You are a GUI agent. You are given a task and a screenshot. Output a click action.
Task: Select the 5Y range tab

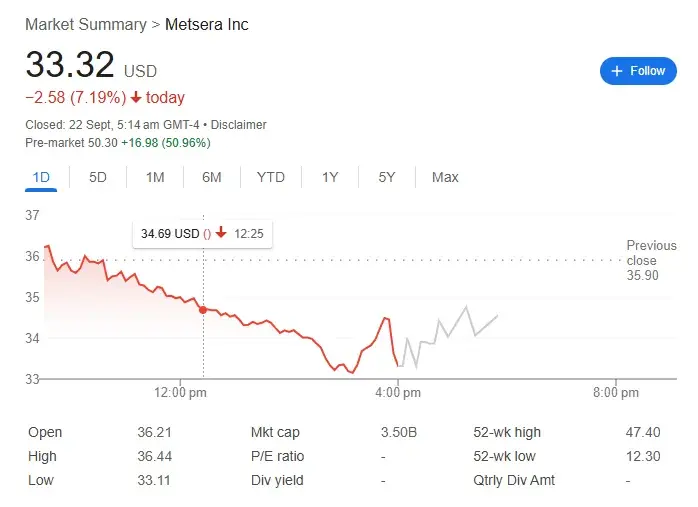click(x=387, y=177)
